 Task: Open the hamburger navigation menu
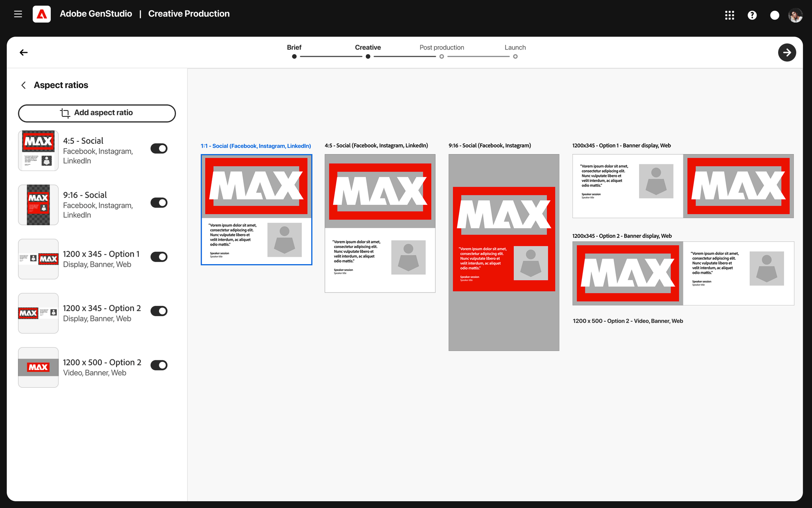pyautogui.click(x=18, y=14)
